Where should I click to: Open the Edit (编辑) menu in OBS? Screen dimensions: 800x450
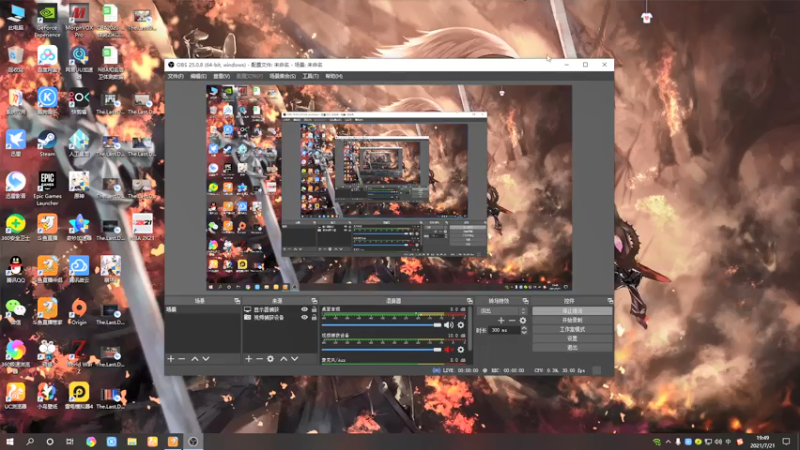tap(198, 76)
